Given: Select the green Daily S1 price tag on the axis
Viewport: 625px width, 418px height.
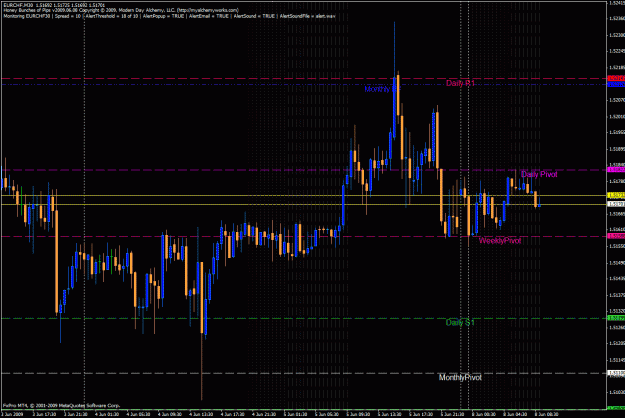Looking at the screenshot, I should pyautogui.click(x=616, y=318).
